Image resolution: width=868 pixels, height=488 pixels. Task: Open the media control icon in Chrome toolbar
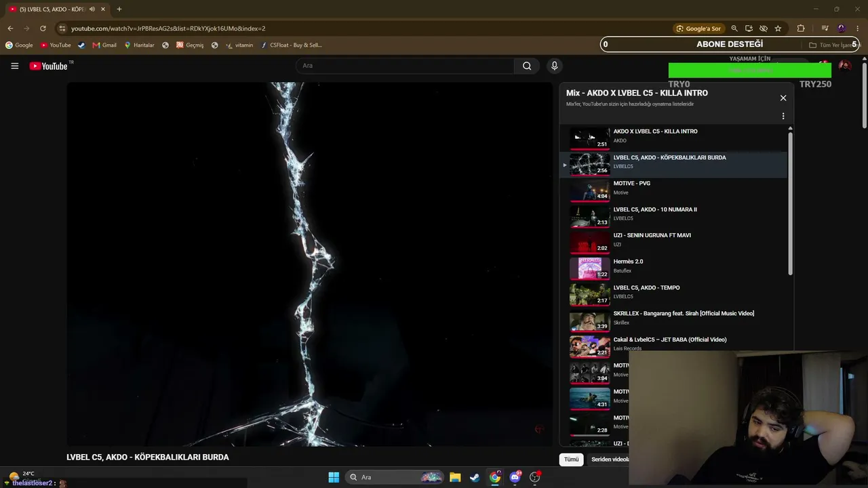click(x=825, y=28)
